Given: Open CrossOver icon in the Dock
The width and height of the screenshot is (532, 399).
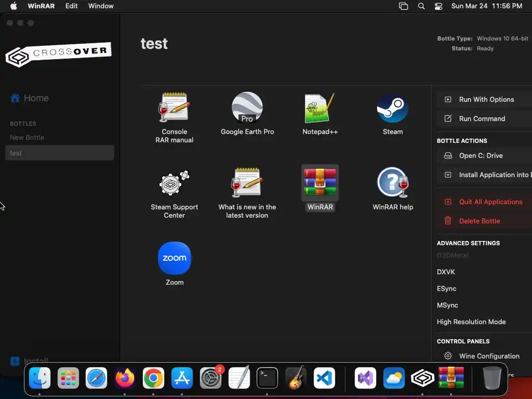Looking at the screenshot, I should (422, 378).
